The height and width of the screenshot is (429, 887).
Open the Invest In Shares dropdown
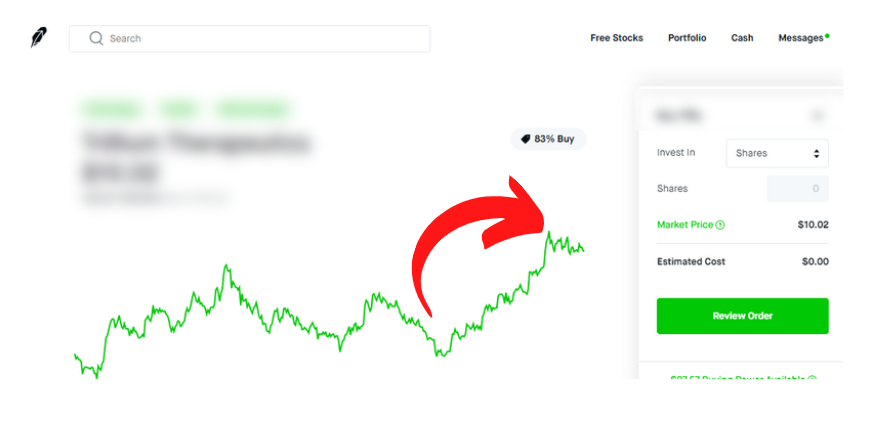pyautogui.click(x=777, y=153)
